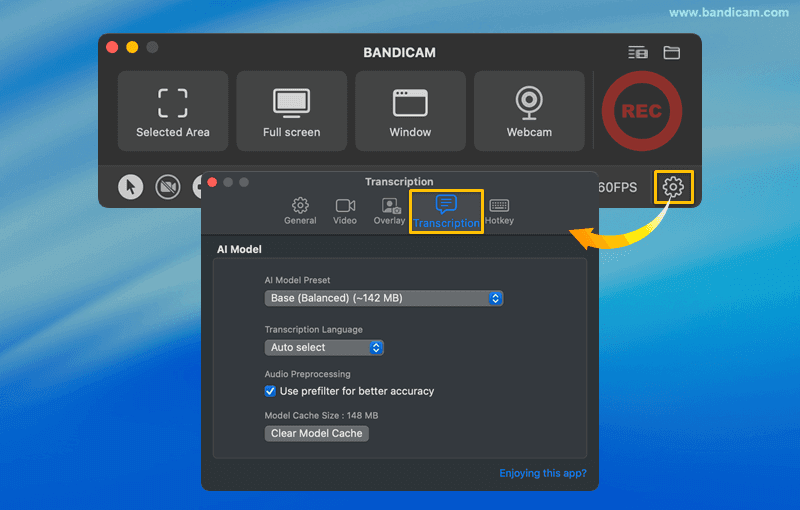Open the video list icon beside folder
Screen dimensions: 800x510
coord(638,52)
